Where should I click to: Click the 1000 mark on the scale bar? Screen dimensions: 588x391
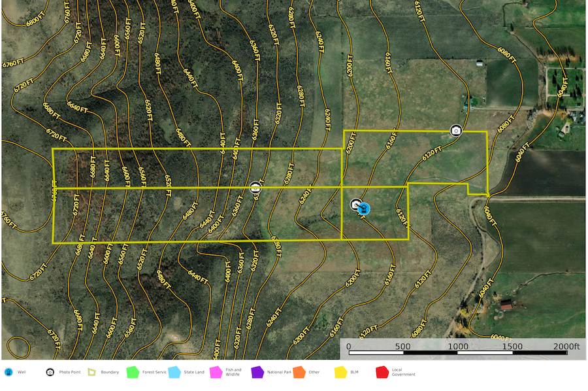[x=458, y=347]
